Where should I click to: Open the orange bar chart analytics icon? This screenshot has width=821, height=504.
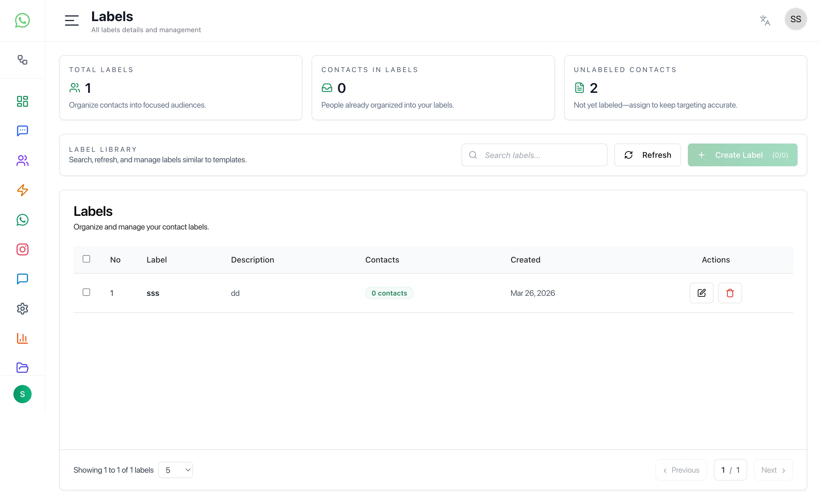click(x=22, y=338)
